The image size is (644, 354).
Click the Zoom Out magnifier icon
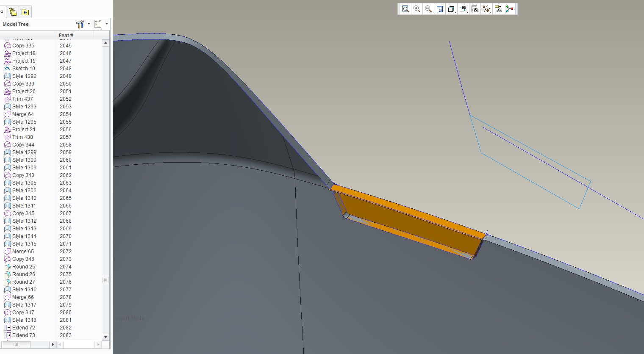click(x=428, y=9)
